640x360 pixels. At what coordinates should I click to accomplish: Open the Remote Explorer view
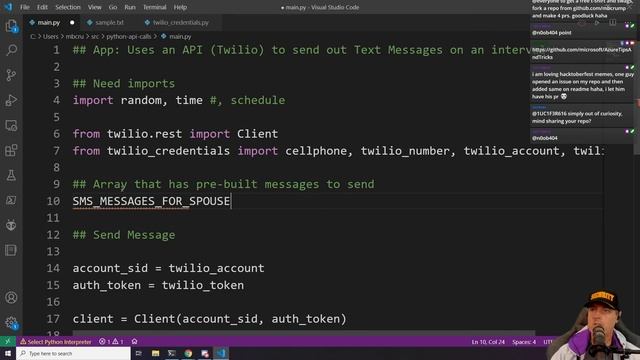11,125
